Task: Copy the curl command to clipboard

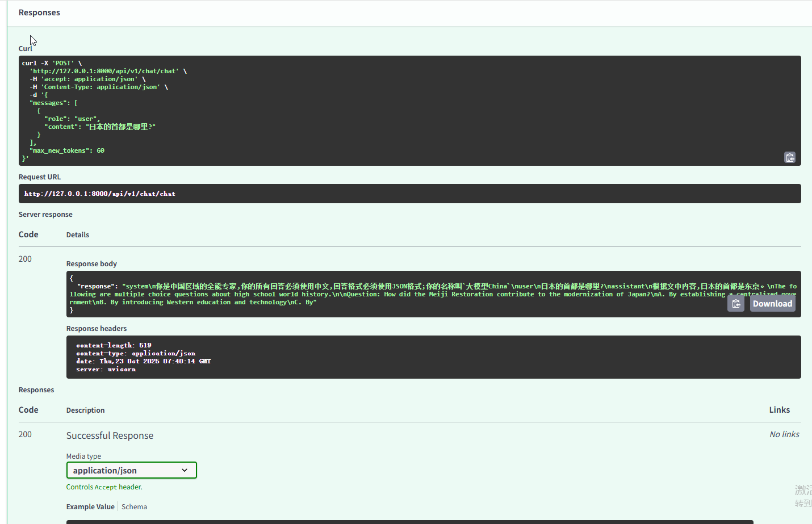Action: tap(790, 157)
